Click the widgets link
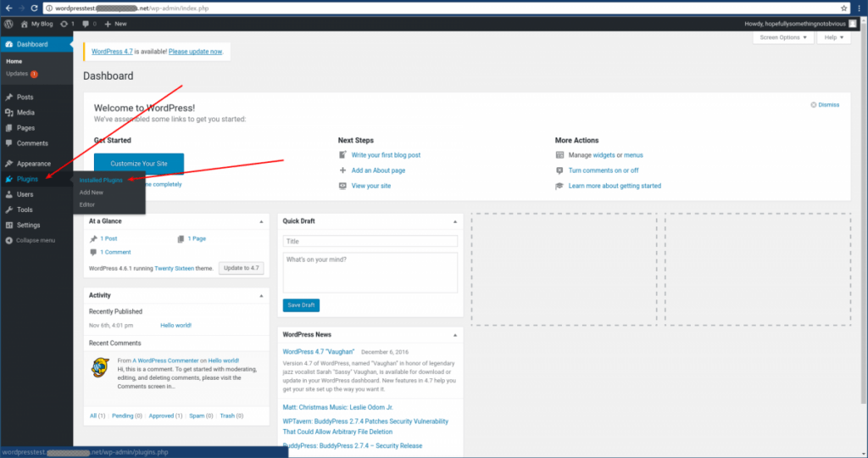Viewport: 868px width, 458px height. tap(604, 155)
